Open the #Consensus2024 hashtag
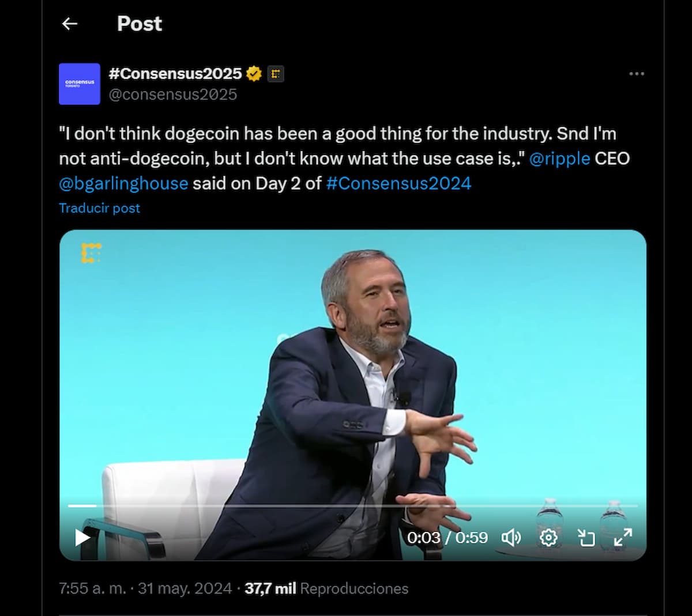 point(398,183)
